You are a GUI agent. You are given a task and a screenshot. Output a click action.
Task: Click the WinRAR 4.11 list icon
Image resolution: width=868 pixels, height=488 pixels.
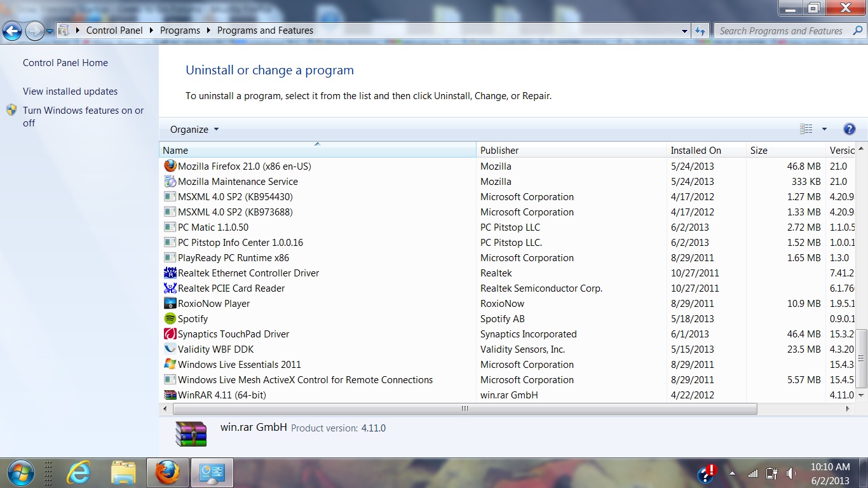170,395
